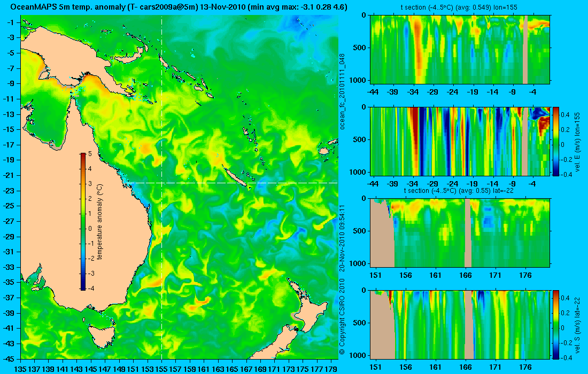The image size is (588, 374).
Task: Click the -33 latitude label on map axis
Action: tap(9, 267)
